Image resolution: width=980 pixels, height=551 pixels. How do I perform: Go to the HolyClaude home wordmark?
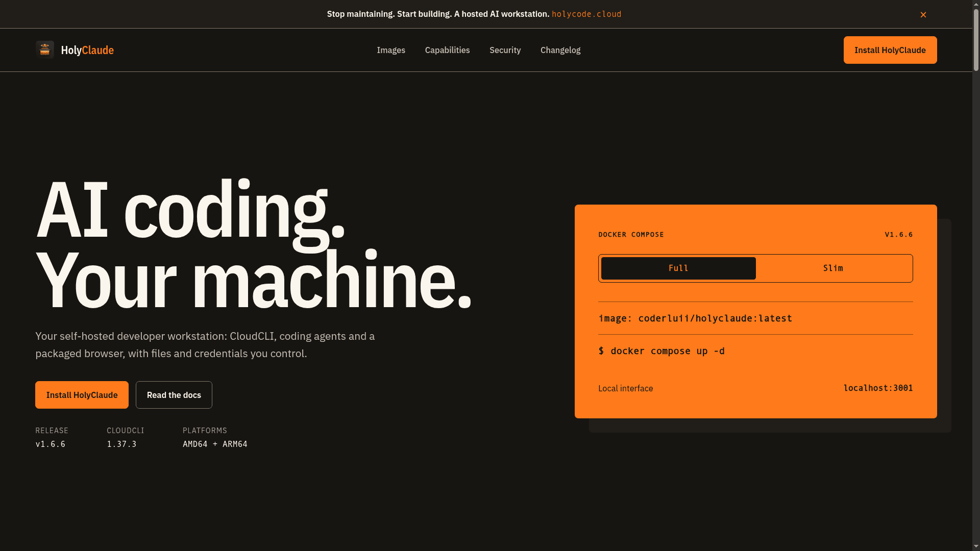[x=87, y=50]
